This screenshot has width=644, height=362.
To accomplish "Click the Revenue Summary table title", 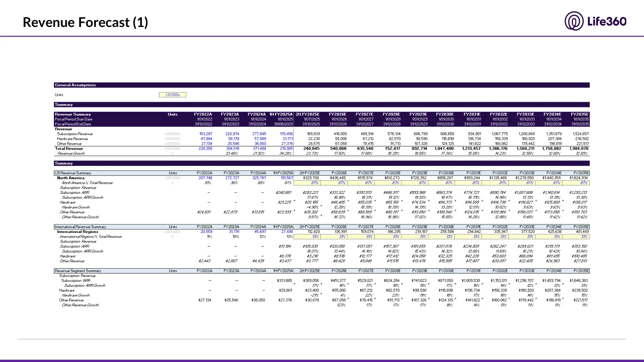I will (x=73, y=114).
